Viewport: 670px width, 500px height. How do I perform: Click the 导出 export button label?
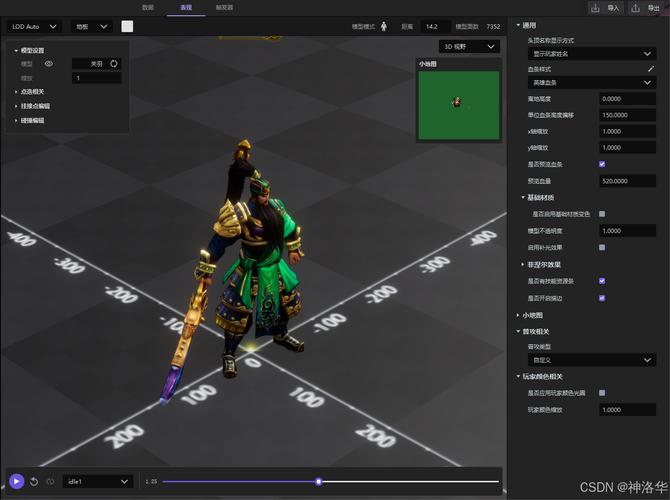tap(653, 8)
